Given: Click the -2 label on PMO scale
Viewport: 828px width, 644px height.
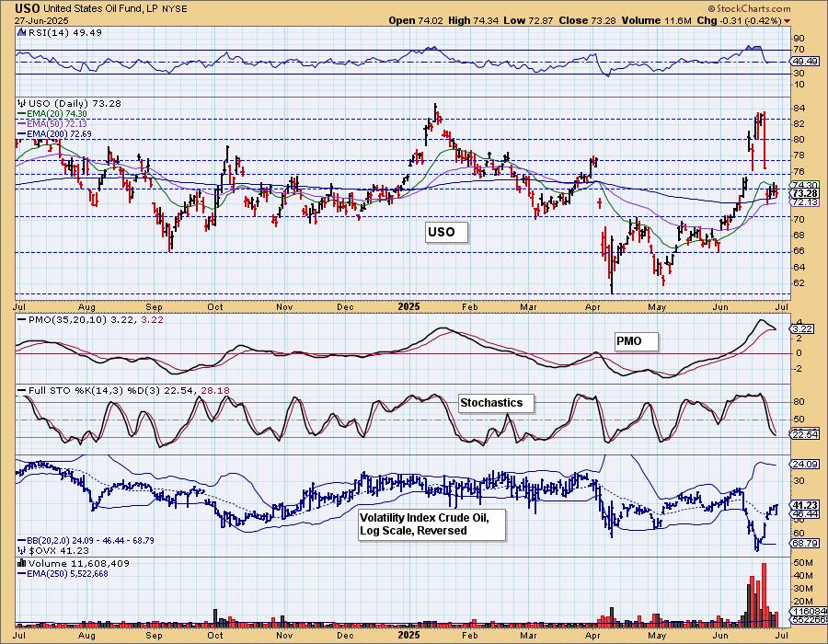Looking at the screenshot, I should click(799, 368).
